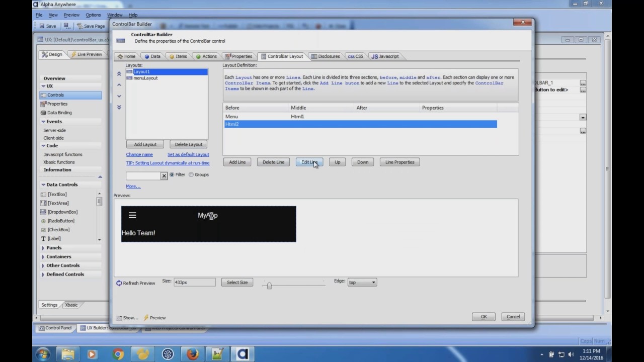Open Firefox from the taskbar
The image size is (644, 362).
coord(193,354)
